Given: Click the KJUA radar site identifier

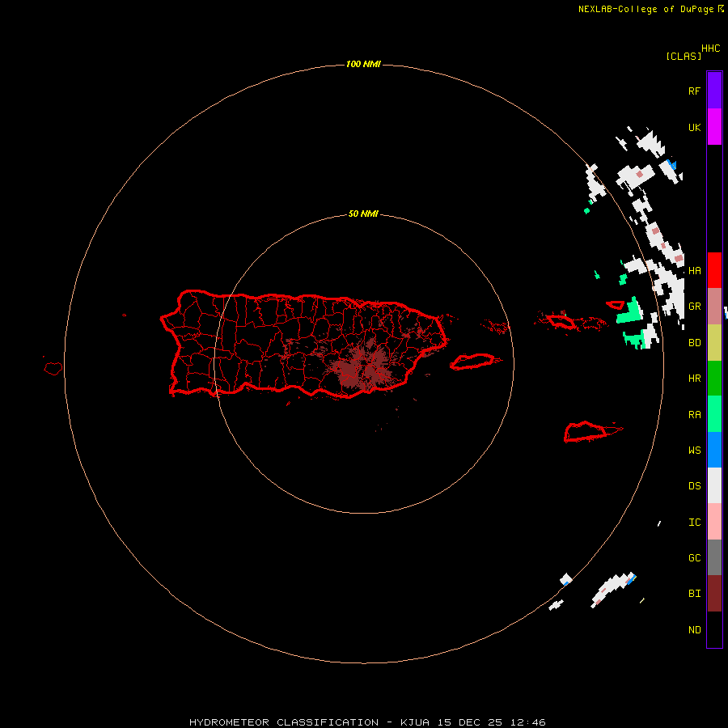Looking at the screenshot, I should point(415,722).
